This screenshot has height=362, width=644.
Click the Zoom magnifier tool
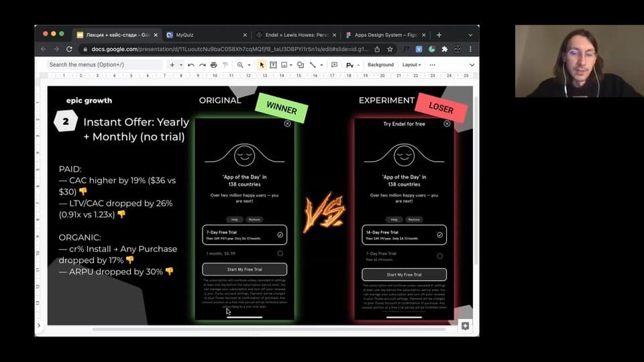tap(240, 65)
